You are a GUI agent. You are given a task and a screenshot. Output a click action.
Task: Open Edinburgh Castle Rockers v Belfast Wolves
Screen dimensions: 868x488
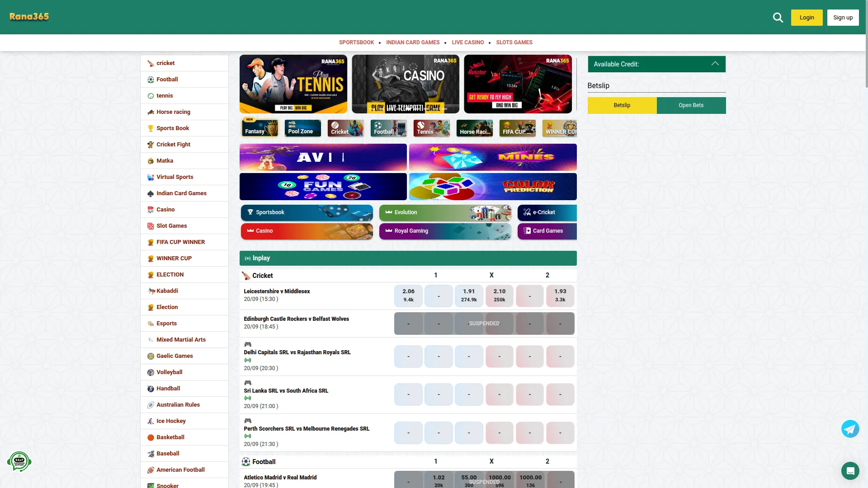(x=296, y=319)
